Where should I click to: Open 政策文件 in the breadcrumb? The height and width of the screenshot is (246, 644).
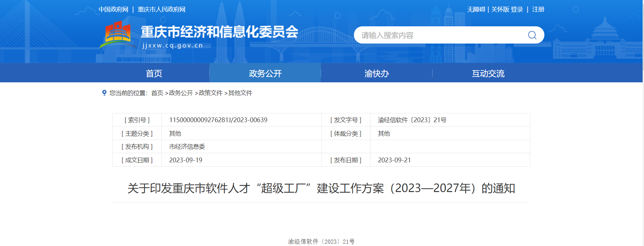210,93
